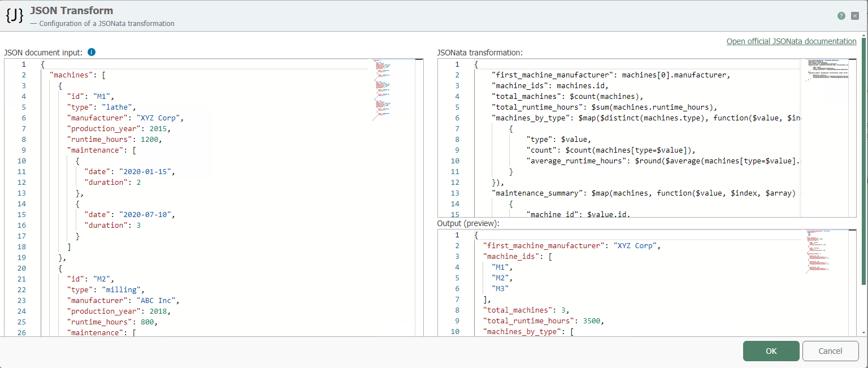The width and height of the screenshot is (868, 368).
Task: Click line number 7 in the output preview gutter
Action: point(457,300)
